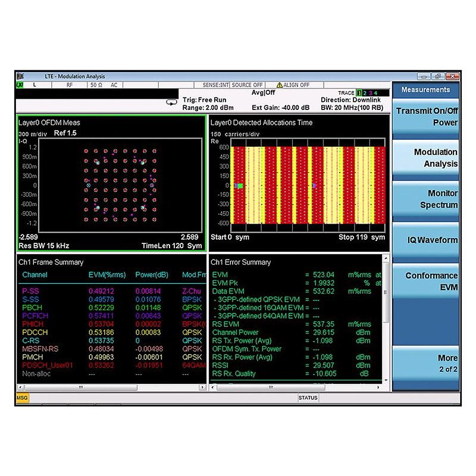Click the 50 Ω impedance indicator
The image size is (476, 476).
96,85
